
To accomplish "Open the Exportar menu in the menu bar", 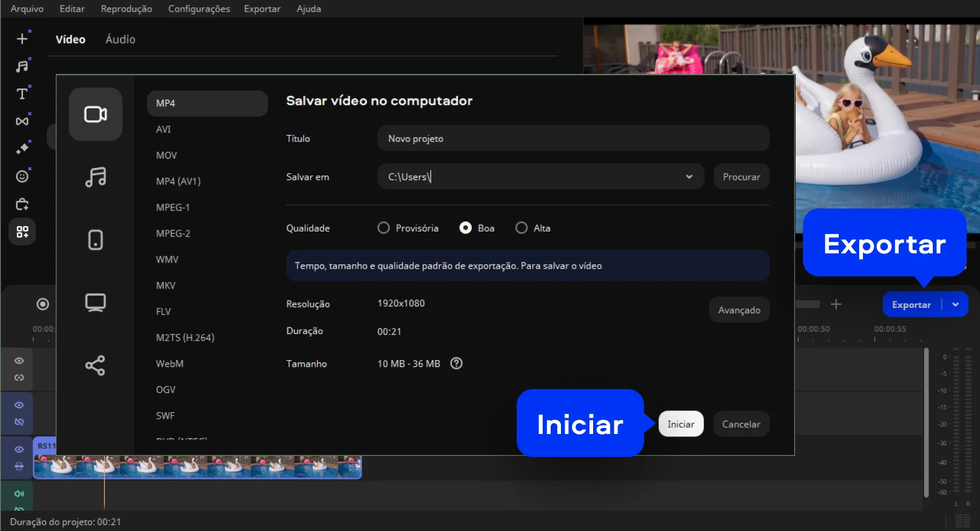I will [263, 8].
